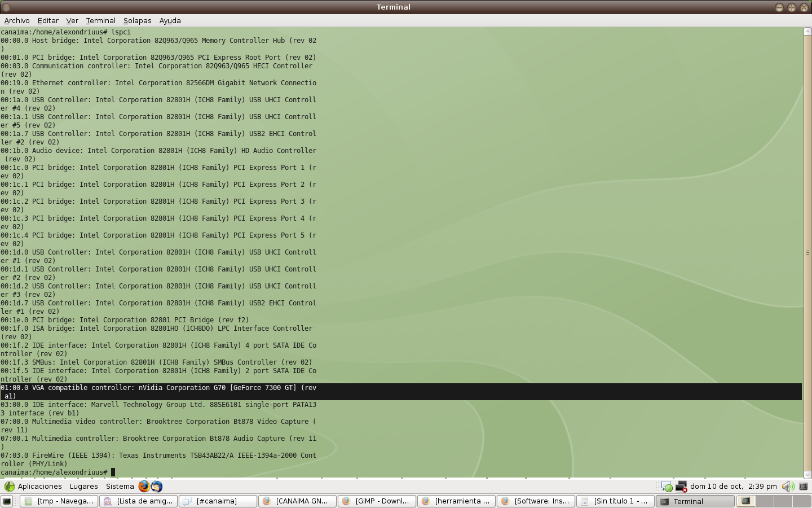The image size is (812, 508).
Task: Launch Firefox from the top panel
Action: coord(144,487)
